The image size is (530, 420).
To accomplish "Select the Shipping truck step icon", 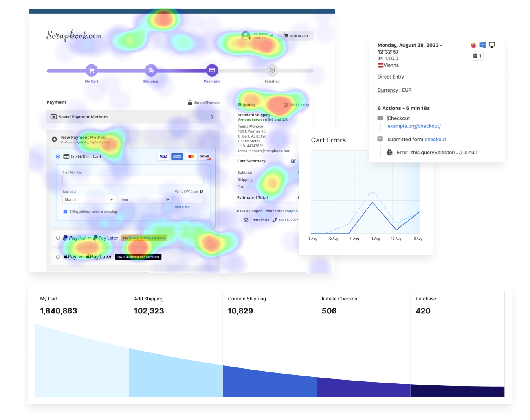I will pyautogui.click(x=151, y=70).
